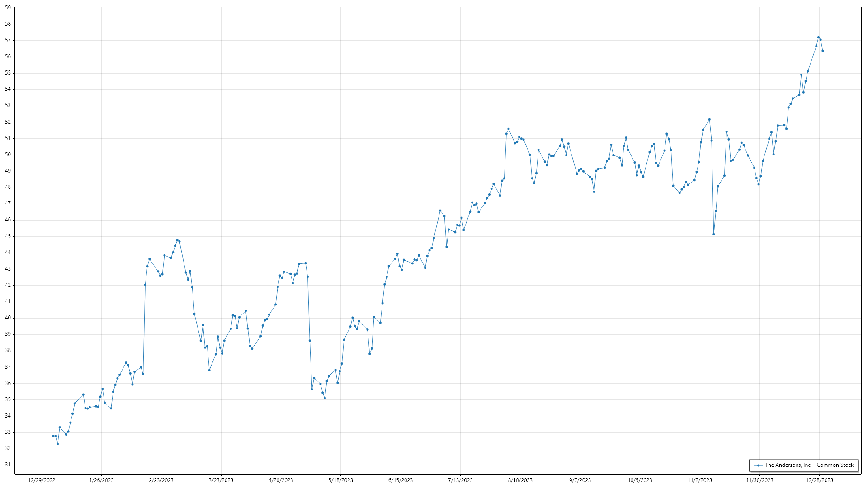Click the blue legend line marker icon
This screenshot has width=868, height=488.
(759, 465)
